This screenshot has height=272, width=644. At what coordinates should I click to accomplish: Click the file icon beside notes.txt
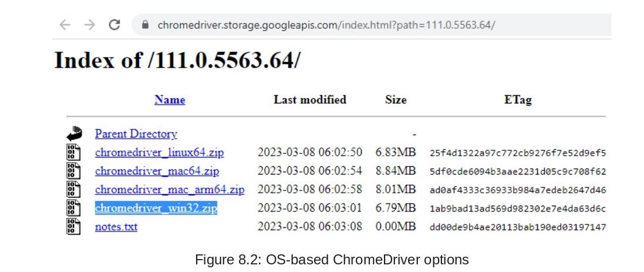coord(73,226)
